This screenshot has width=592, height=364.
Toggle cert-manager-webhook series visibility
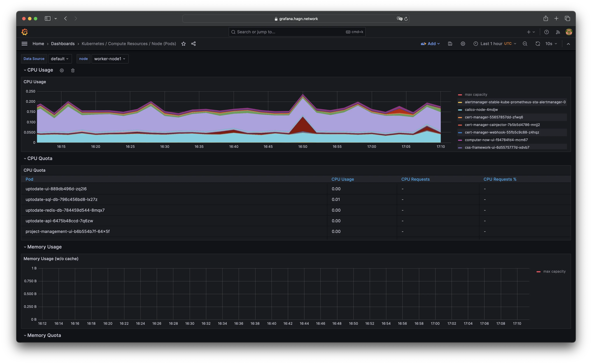tap(502, 132)
